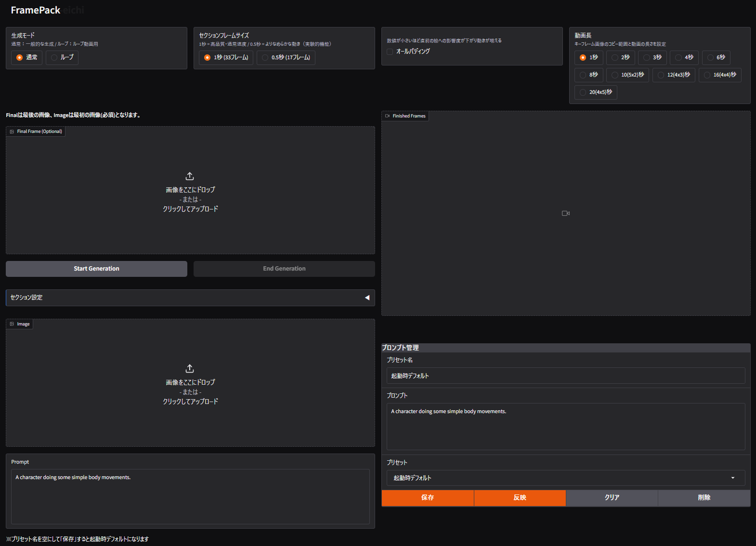
Task: Click the Start Generation button
Action: [x=96, y=269]
